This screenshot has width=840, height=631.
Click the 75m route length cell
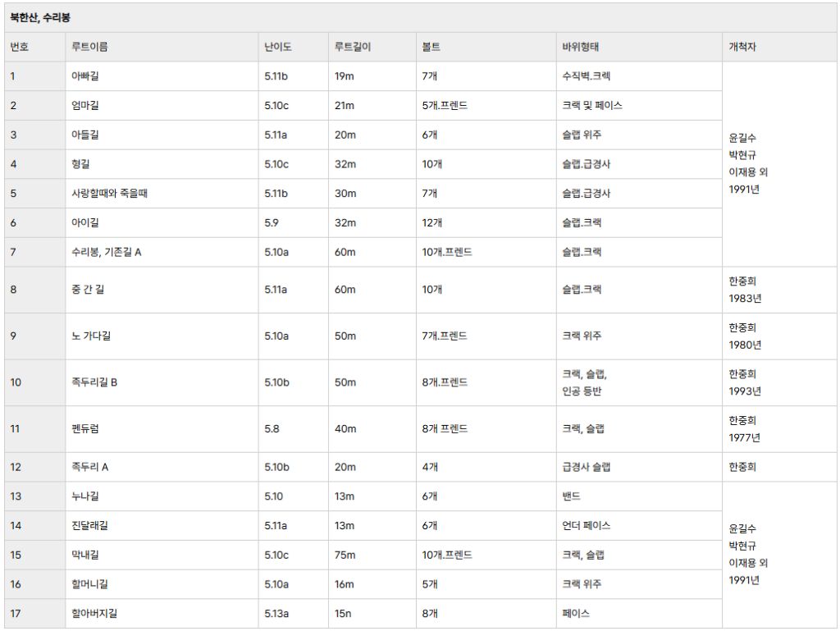point(345,555)
